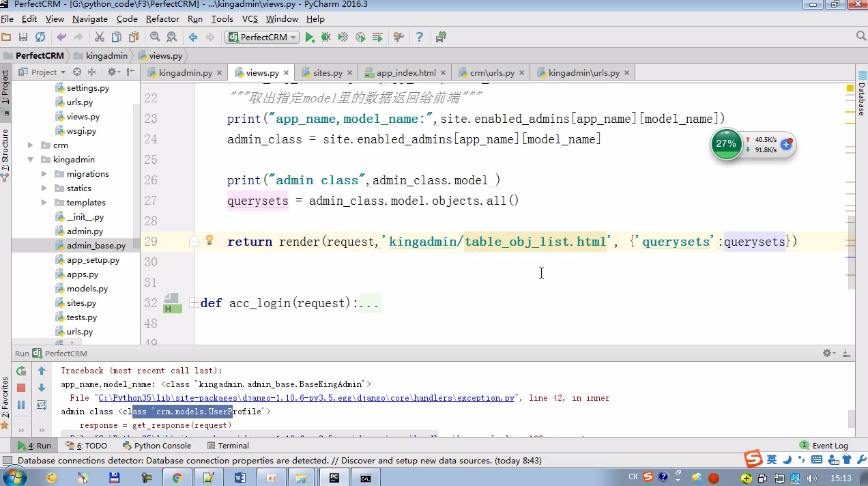Toggle tool window buttons in status bar corner
This screenshot has width=868, height=486.
click(x=8, y=461)
